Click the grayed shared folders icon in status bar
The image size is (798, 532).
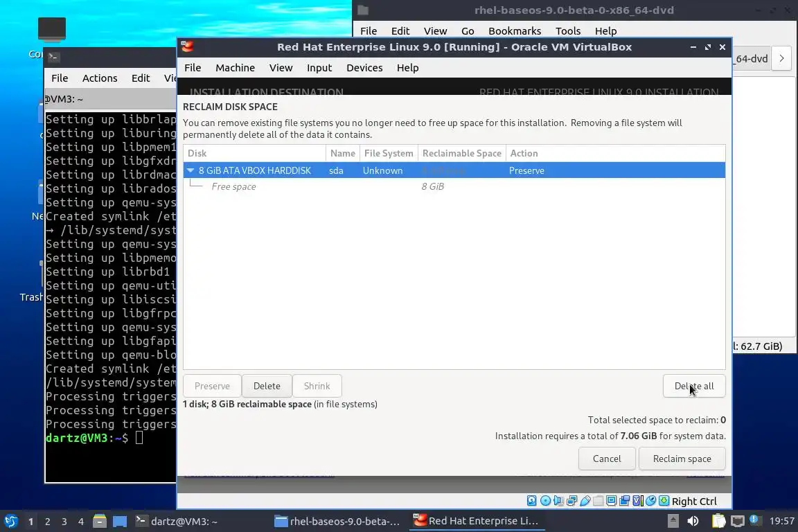(x=598, y=501)
